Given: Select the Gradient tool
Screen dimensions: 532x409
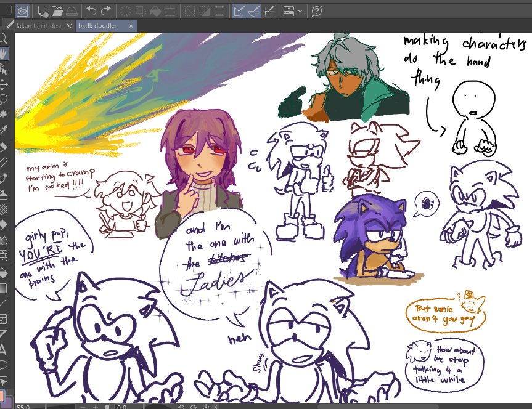Looking at the screenshot, I should coord(4,289).
